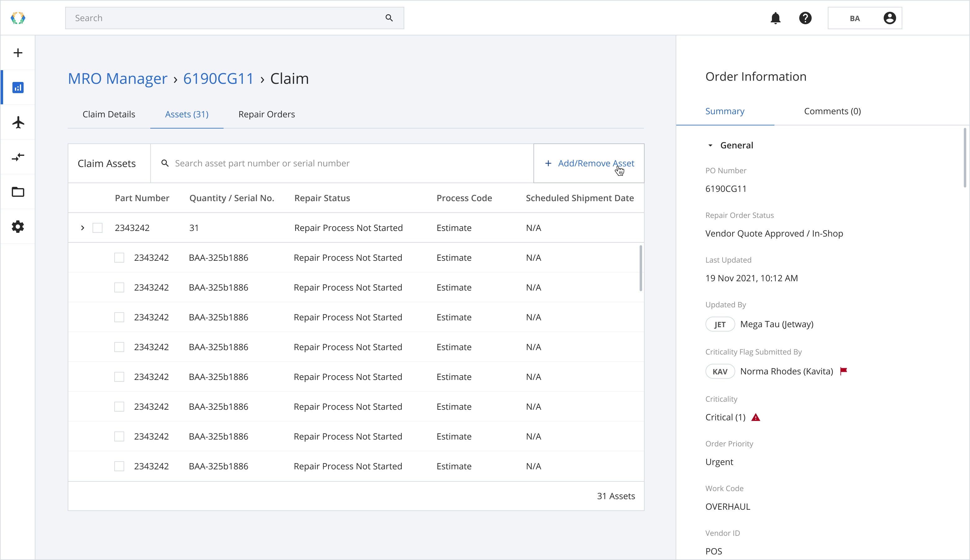The height and width of the screenshot is (560, 970).
Task: Click the red criticality flag icon
Action: pyautogui.click(x=843, y=371)
